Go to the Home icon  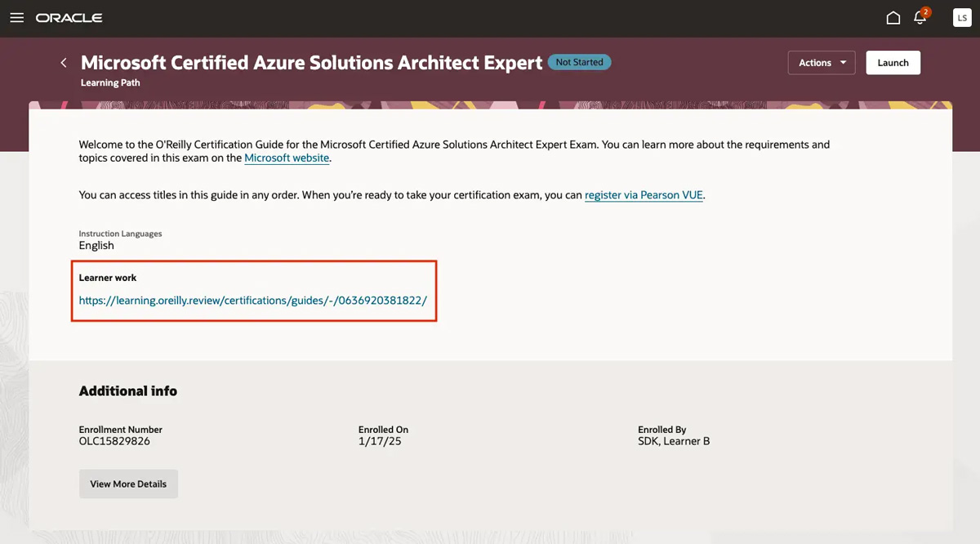[893, 18]
